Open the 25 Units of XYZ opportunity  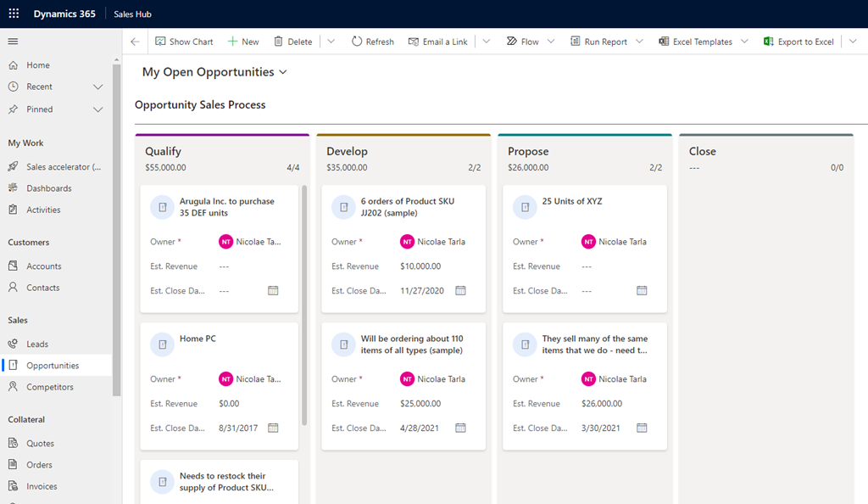tap(572, 202)
